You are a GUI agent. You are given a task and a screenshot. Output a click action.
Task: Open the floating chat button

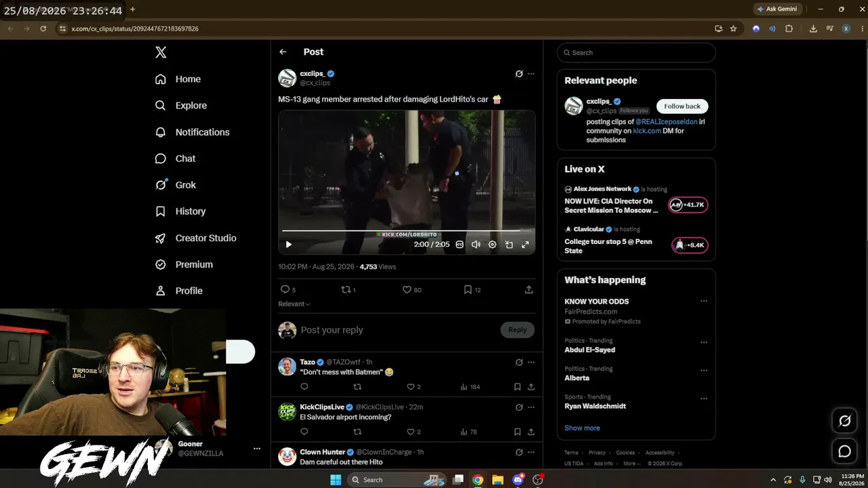[844, 451]
